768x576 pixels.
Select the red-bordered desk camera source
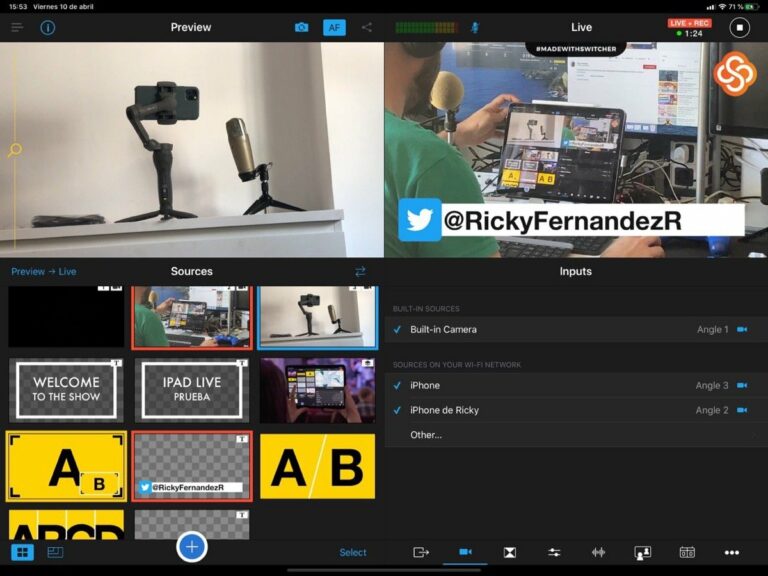click(x=192, y=318)
